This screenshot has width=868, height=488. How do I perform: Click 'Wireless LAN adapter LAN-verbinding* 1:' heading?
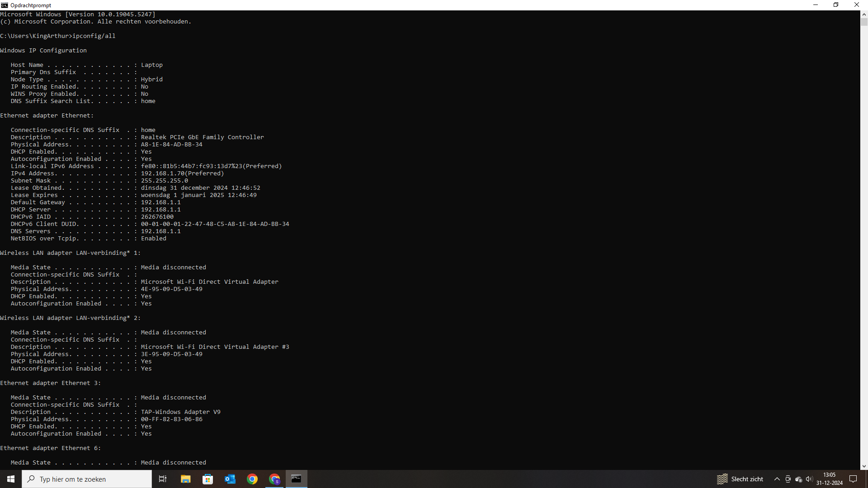(x=71, y=253)
